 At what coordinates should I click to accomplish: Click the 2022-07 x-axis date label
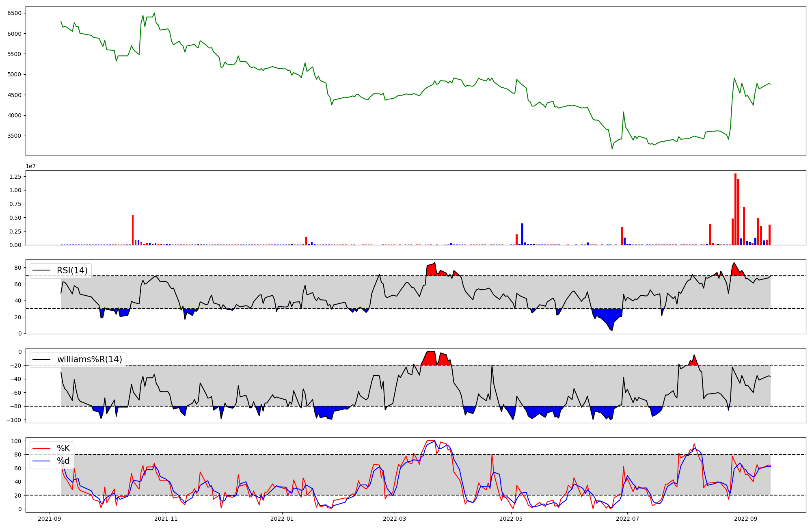click(627, 519)
